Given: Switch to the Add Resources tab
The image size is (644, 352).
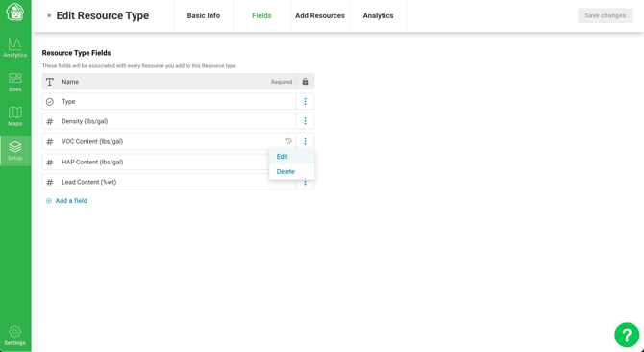Looking at the screenshot, I should coord(320,15).
